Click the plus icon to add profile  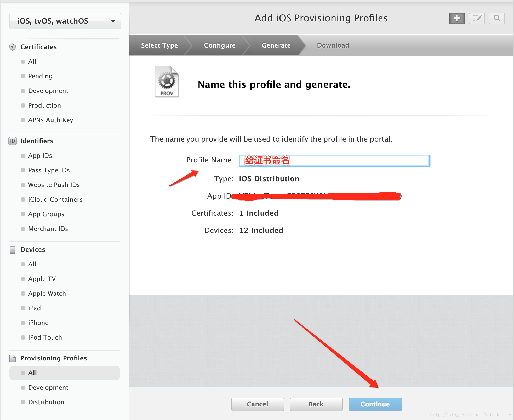coord(457,18)
